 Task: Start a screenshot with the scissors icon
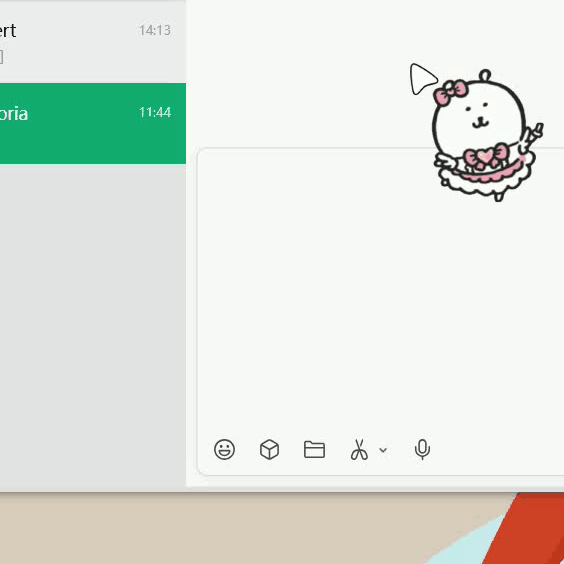(359, 449)
